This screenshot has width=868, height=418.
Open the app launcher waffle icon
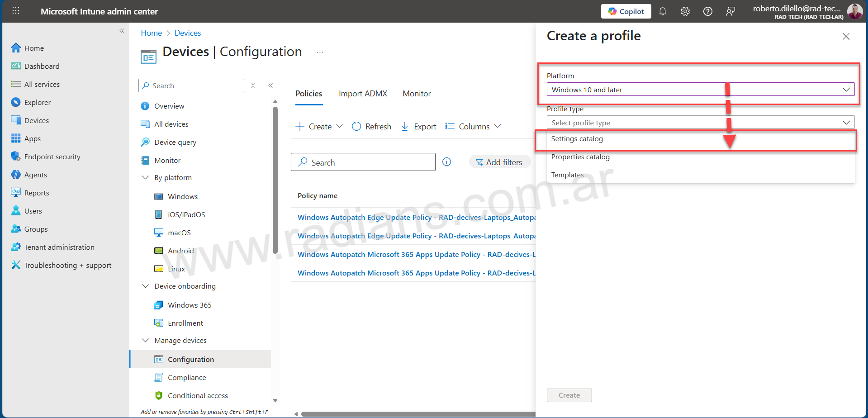point(16,11)
